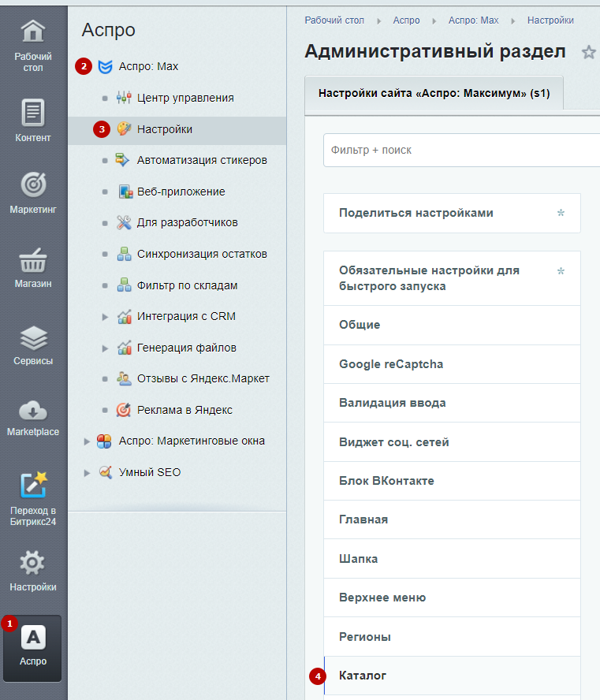
Task: Click the Центр управления sliders icon
Action: [124, 98]
